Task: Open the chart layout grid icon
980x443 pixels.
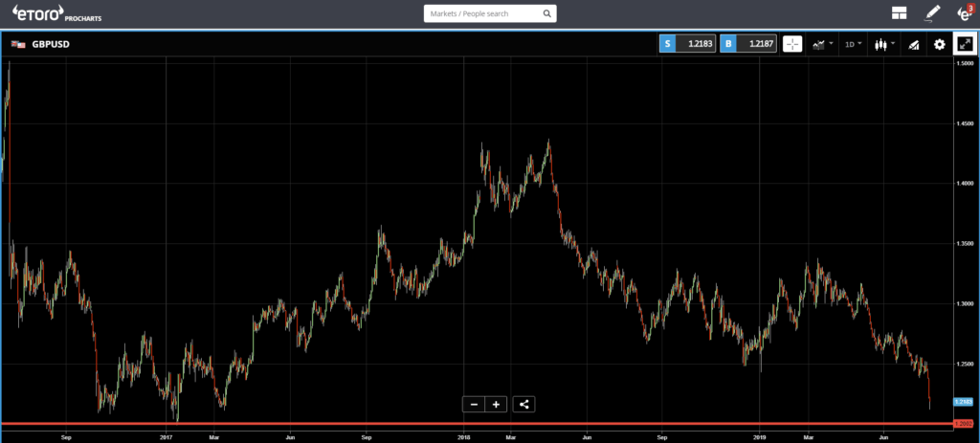Action: tap(900, 13)
